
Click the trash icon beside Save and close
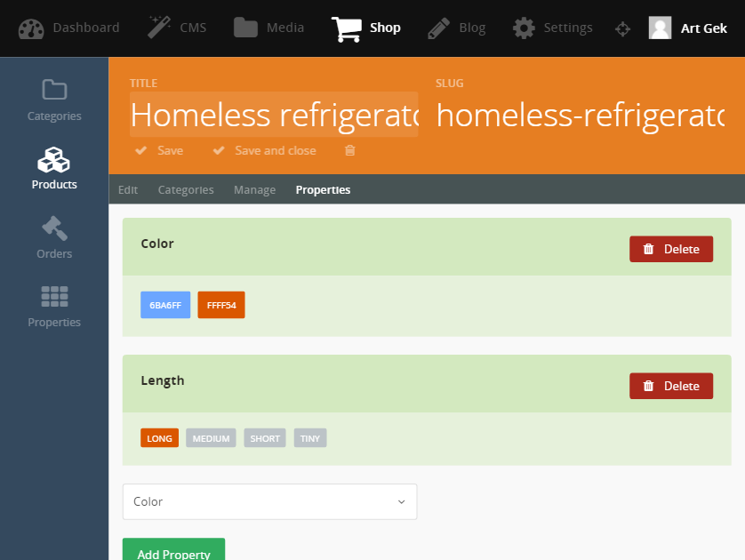(350, 150)
